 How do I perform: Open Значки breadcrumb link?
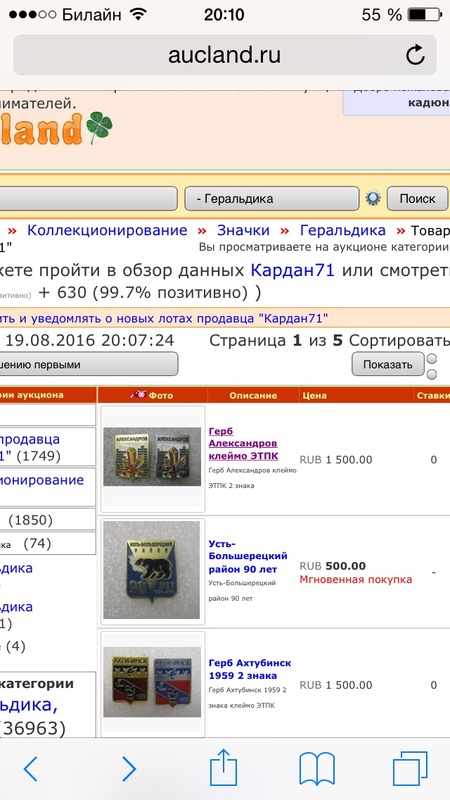click(243, 231)
